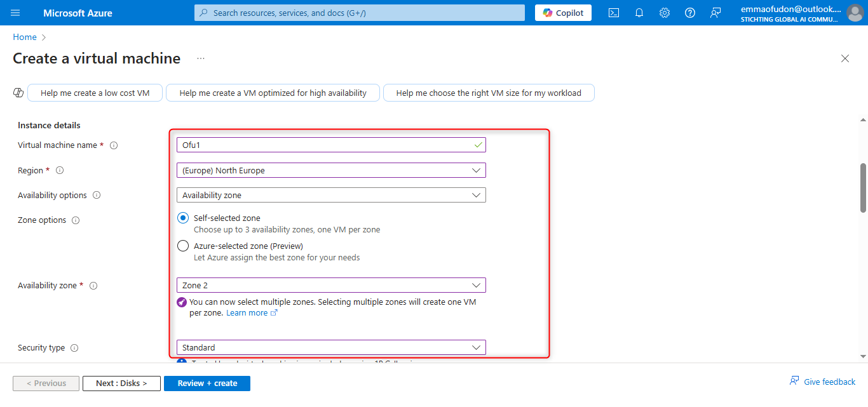Click the Virtual machine name field containing Ofu1

pyautogui.click(x=331, y=145)
